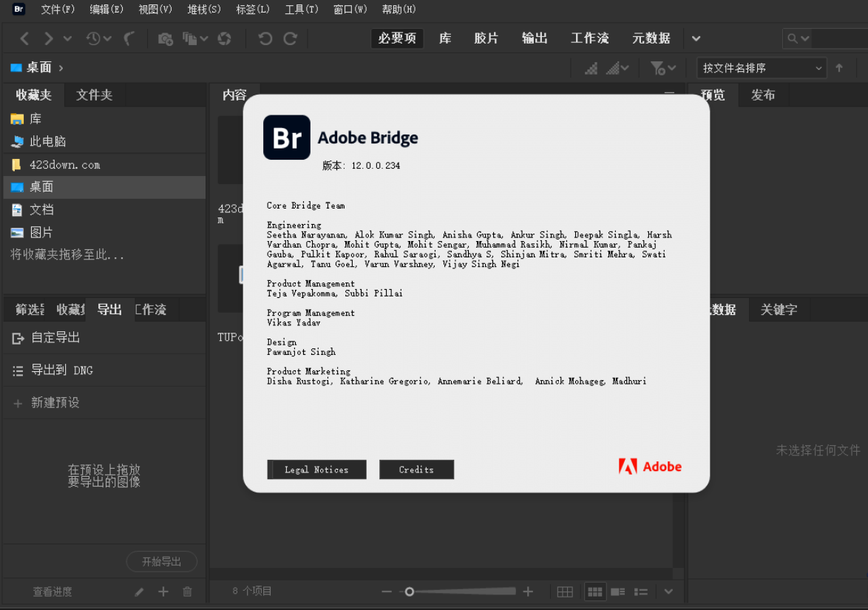Switch to list content view
This screenshot has height=610, width=868.
(x=641, y=592)
